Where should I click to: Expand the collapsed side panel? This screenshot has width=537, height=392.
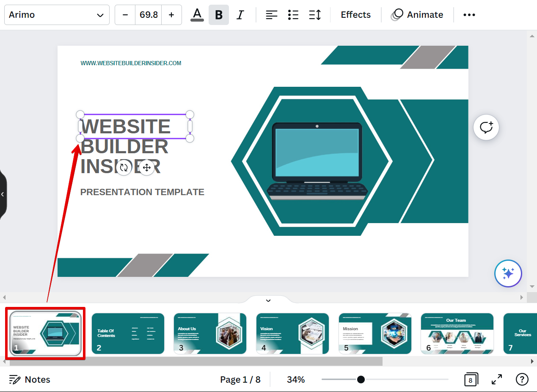click(x=3, y=194)
